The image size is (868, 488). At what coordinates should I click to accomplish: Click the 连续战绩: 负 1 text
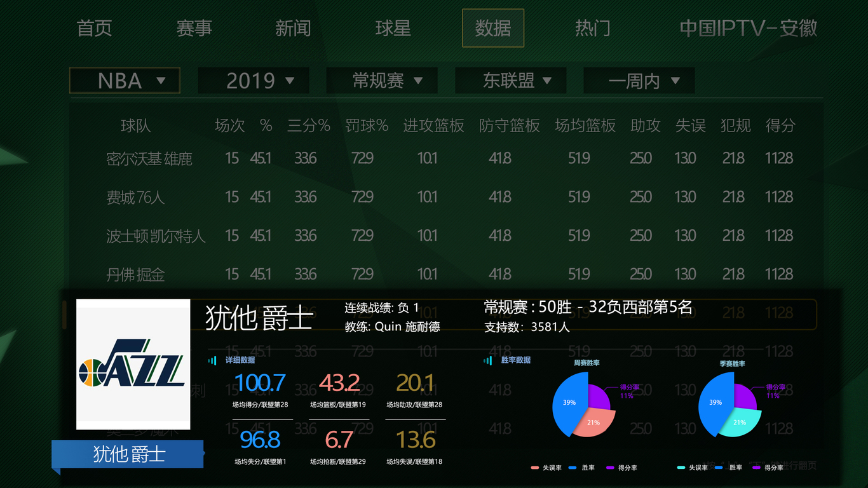[382, 308]
